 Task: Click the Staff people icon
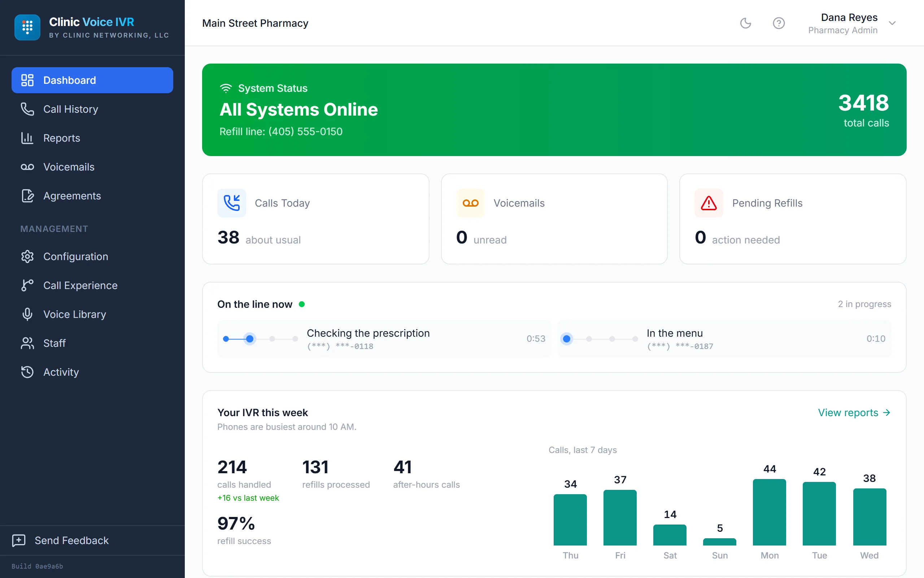[27, 343]
